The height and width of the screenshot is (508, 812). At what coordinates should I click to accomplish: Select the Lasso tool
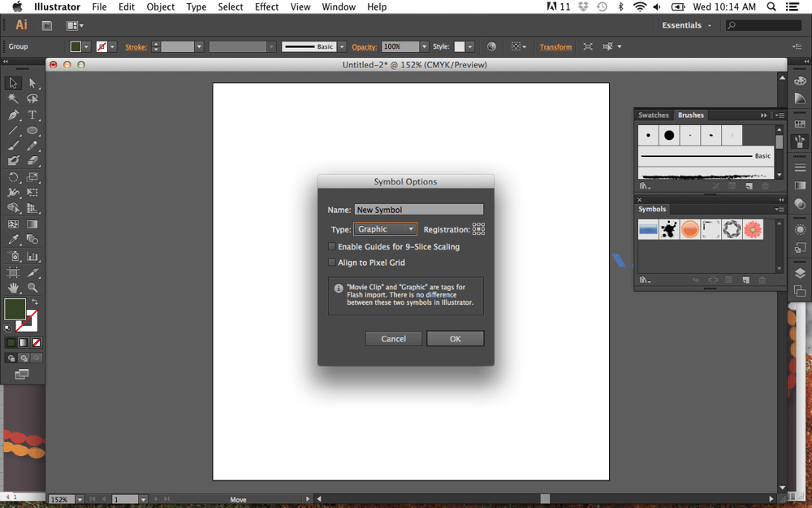32,98
